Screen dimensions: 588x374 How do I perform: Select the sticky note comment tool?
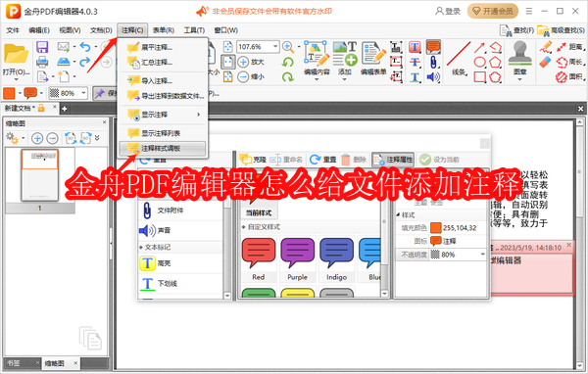pos(433,47)
